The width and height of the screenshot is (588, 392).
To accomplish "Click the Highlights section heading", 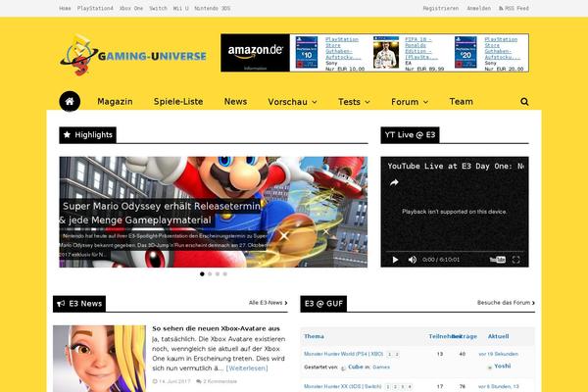I will point(88,135).
